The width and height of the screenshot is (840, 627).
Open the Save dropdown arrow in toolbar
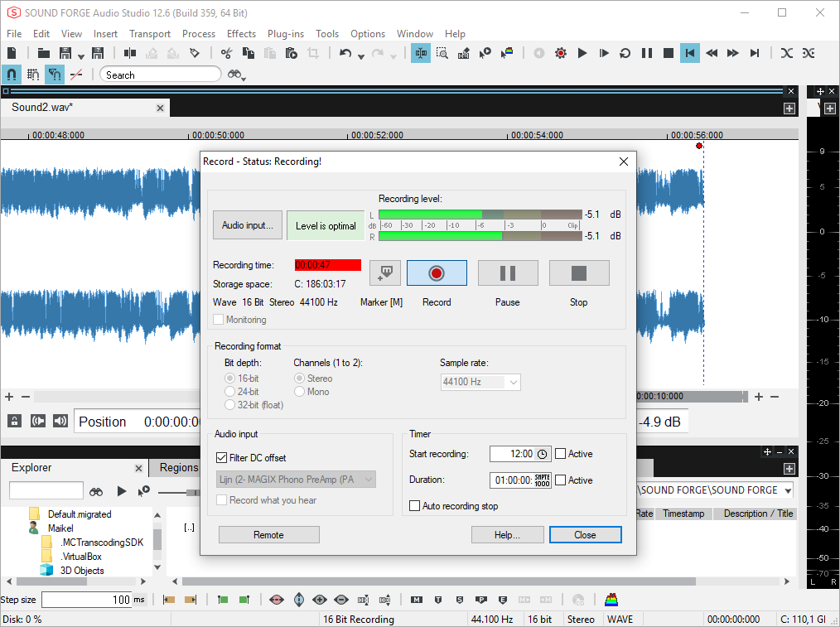click(81, 56)
